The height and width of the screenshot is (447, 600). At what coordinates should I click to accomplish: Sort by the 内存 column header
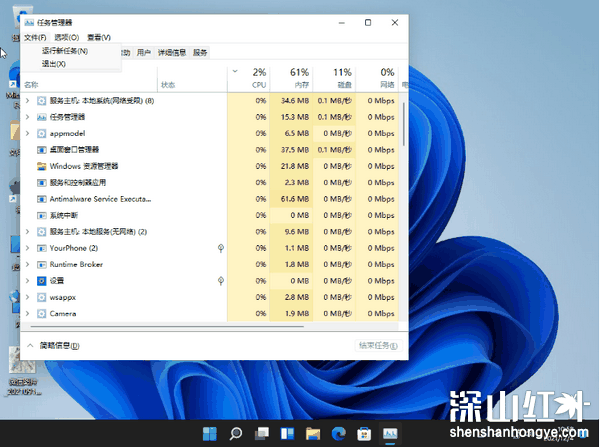pos(292,79)
